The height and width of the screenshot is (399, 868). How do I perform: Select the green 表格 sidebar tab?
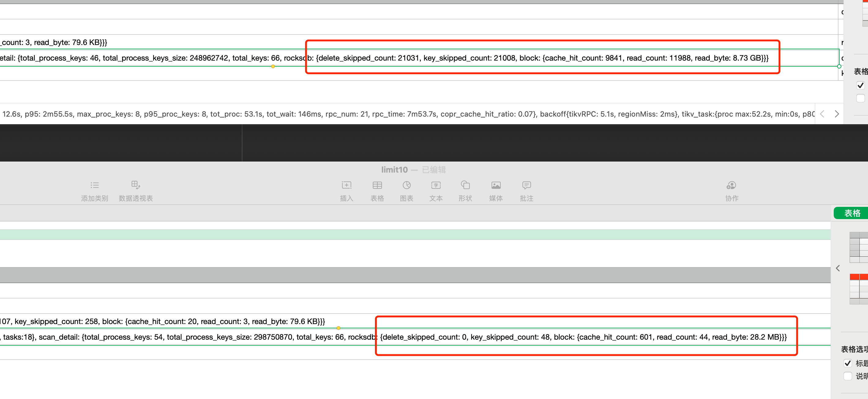click(852, 213)
